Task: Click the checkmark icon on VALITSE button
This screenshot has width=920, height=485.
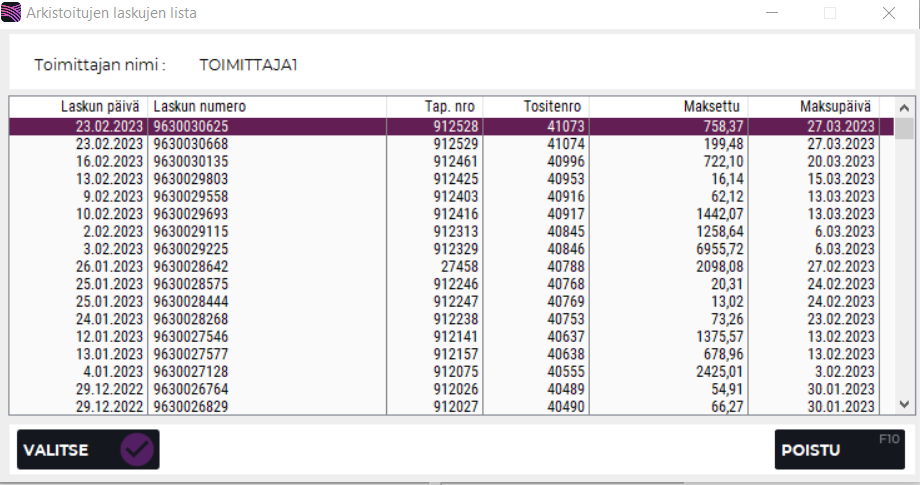Action: (x=137, y=450)
